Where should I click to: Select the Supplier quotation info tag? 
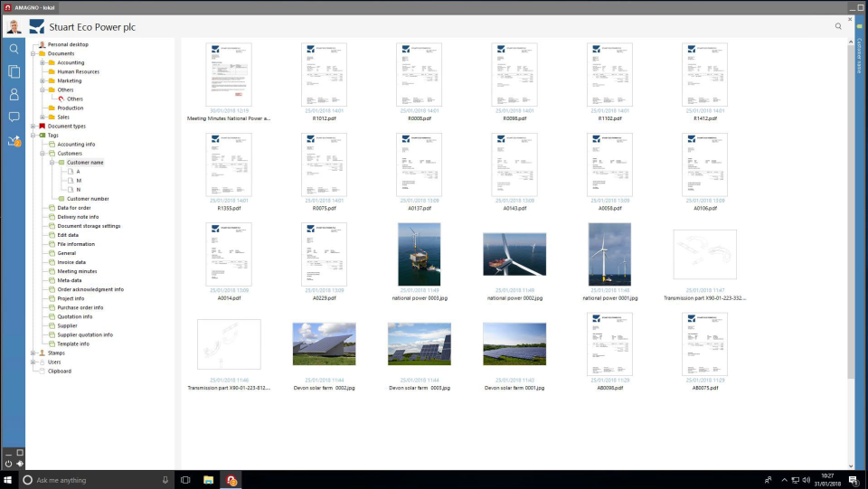(85, 334)
